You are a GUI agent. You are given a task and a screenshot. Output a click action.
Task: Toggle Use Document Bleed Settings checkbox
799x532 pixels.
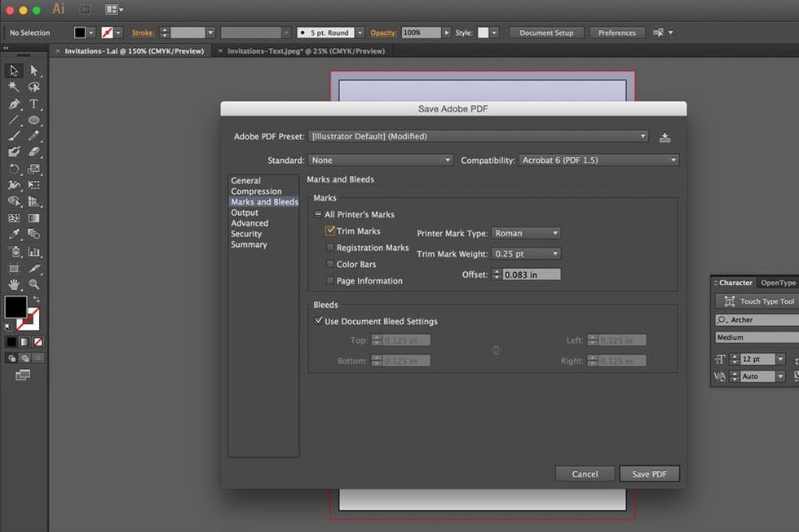319,321
